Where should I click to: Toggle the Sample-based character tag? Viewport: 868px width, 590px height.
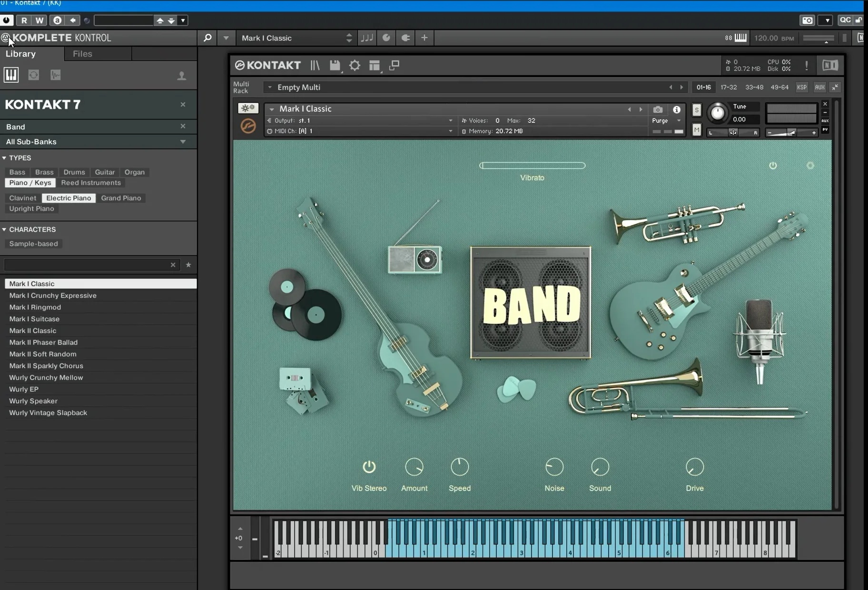coord(33,244)
